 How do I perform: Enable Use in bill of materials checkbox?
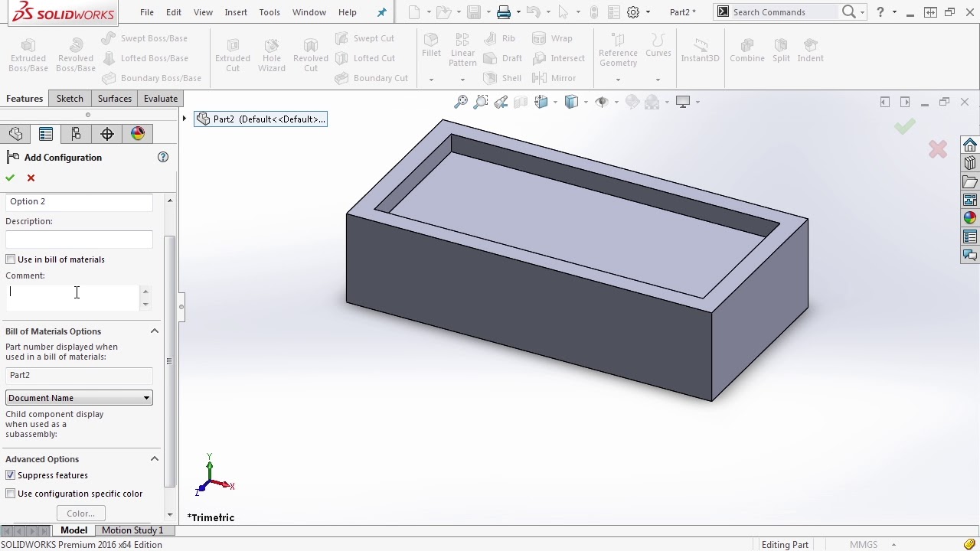(x=11, y=259)
